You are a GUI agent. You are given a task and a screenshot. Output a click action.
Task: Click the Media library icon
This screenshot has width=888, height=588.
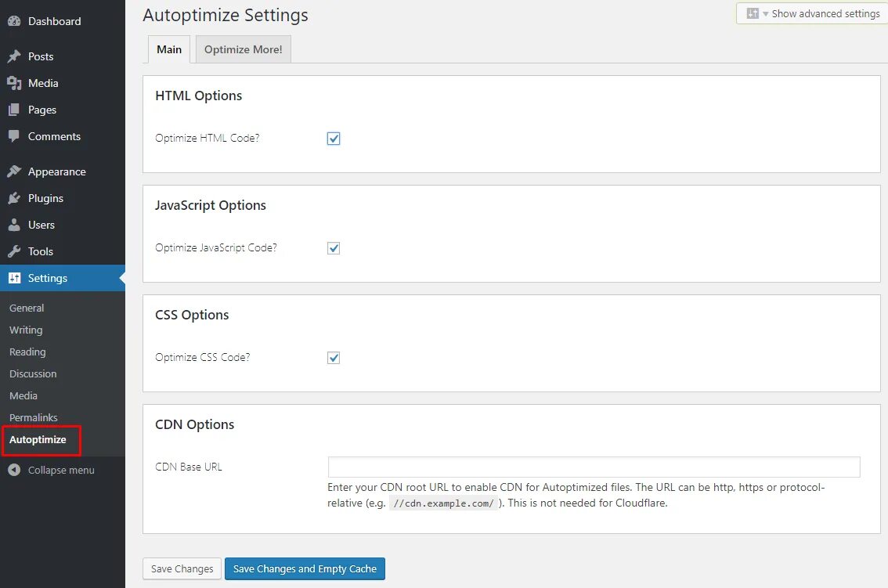click(14, 83)
